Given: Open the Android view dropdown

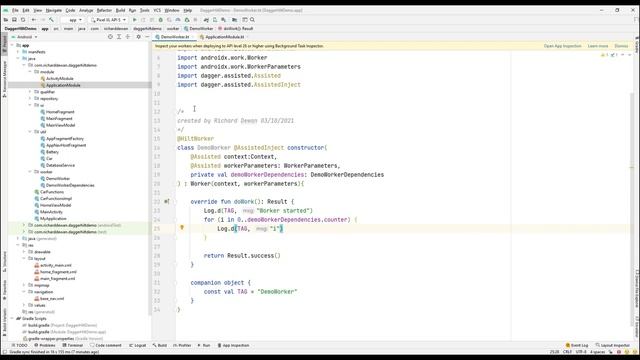Looking at the screenshot, I should pyautogui.click(x=24, y=37).
